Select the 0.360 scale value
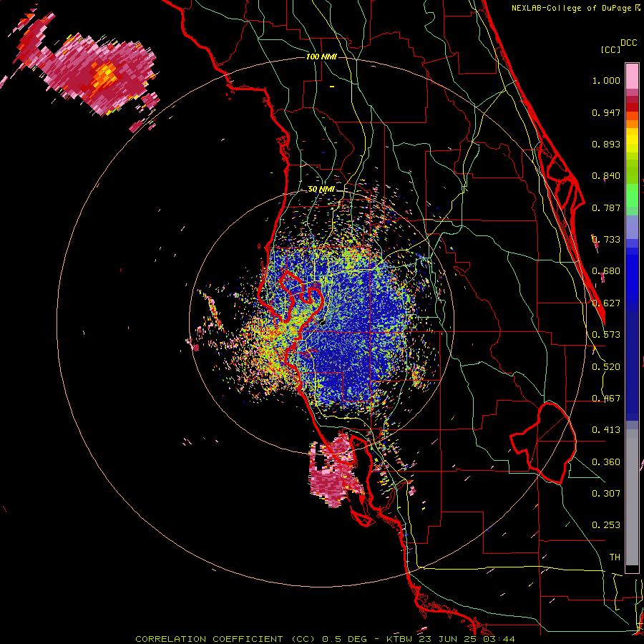 tap(606, 462)
